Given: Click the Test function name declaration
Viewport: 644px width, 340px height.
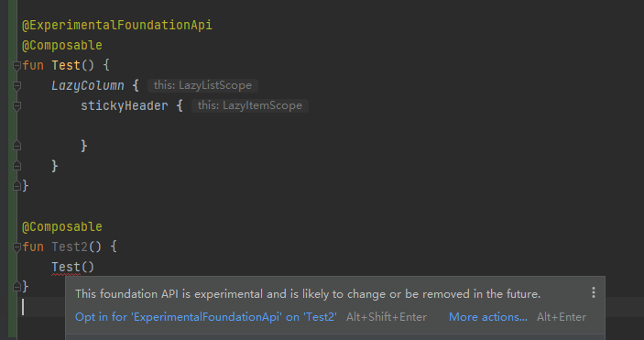Looking at the screenshot, I should point(66,65).
